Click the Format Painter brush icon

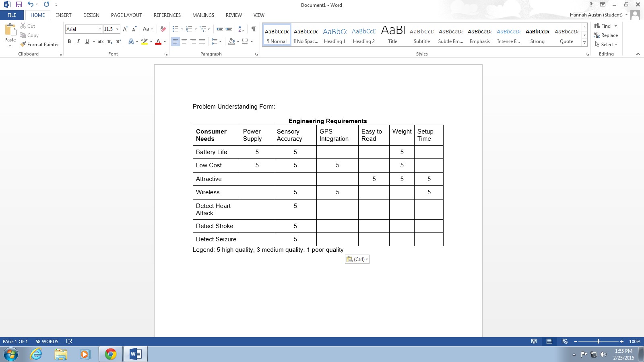pyautogui.click(x=23, y=44)
